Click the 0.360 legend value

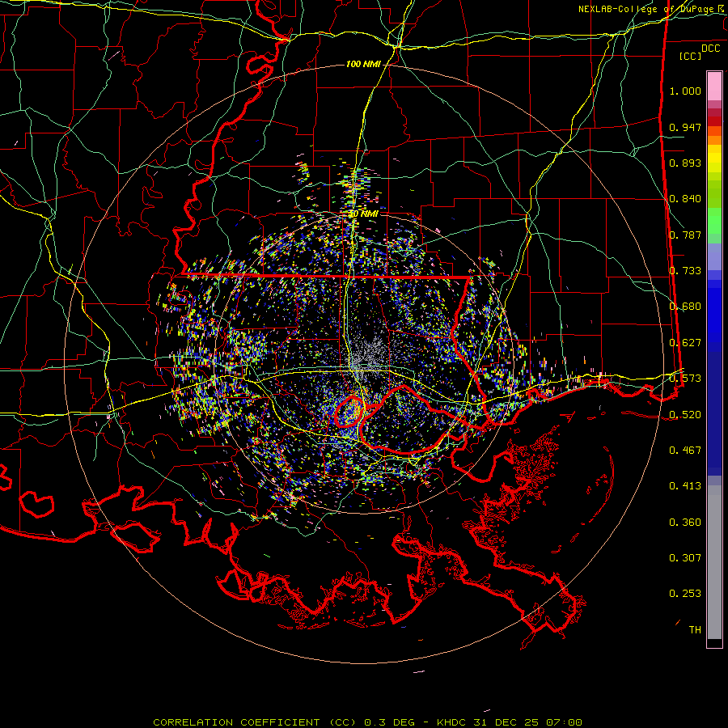click(x=685, y=523)
